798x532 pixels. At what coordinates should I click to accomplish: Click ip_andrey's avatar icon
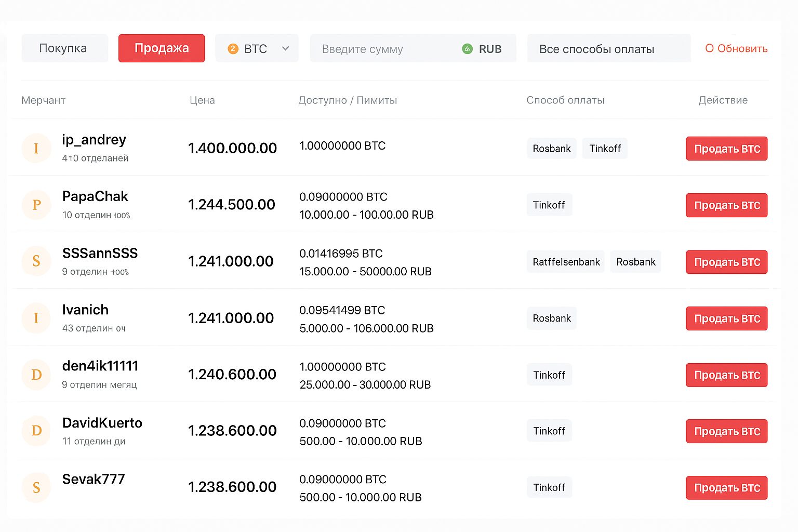(36, 149)
